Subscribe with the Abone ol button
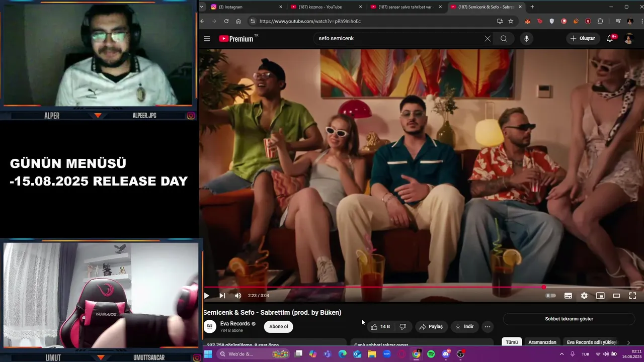The width and height of the screenshot is (644, 362). point(279,327)
